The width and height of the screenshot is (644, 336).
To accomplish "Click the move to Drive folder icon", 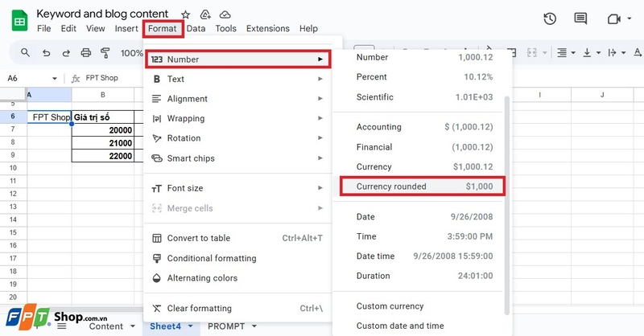I will pos(205,14).
